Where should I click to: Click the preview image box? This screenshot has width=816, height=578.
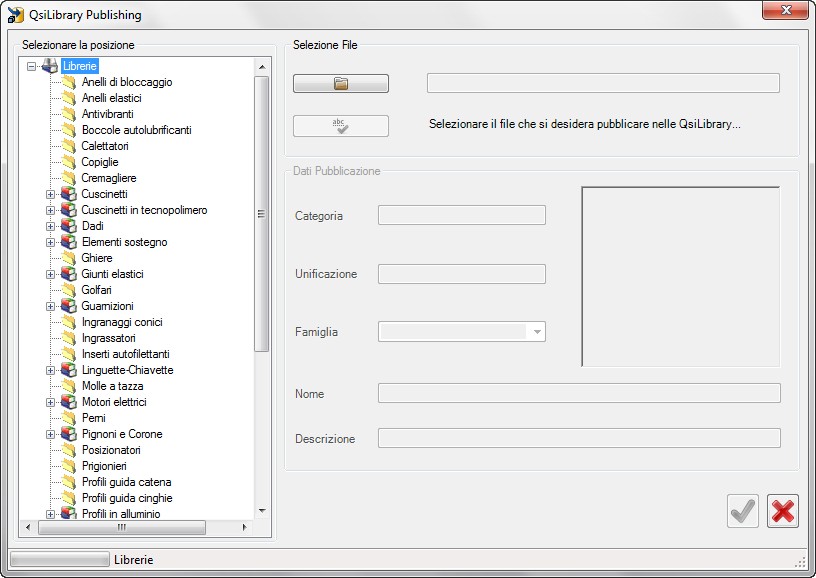click(681, 276)
